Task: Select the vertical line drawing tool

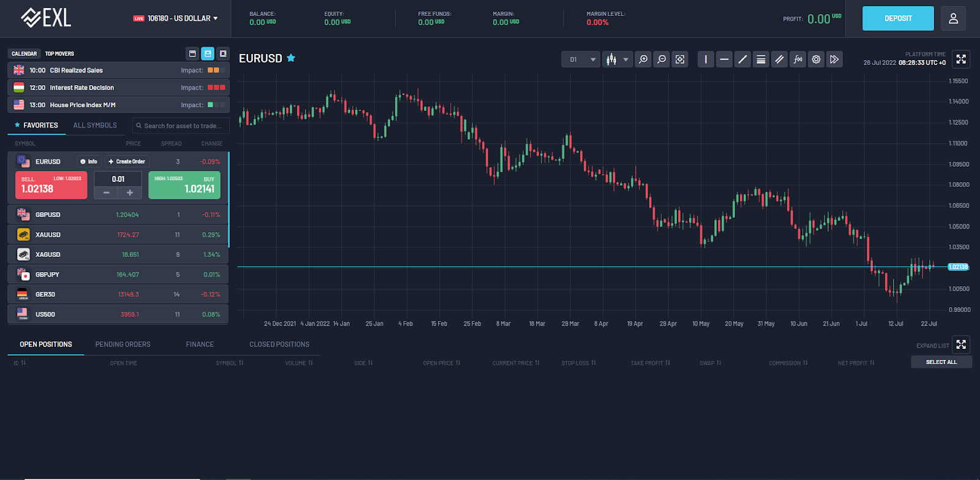Action: [x=706, y=59]
